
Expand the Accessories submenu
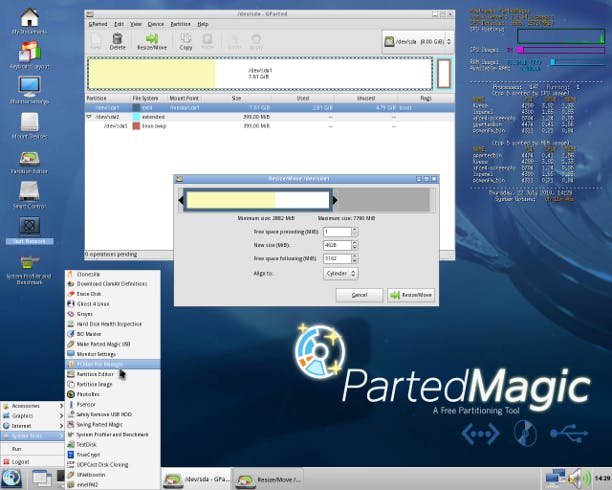tap(32, 406)
